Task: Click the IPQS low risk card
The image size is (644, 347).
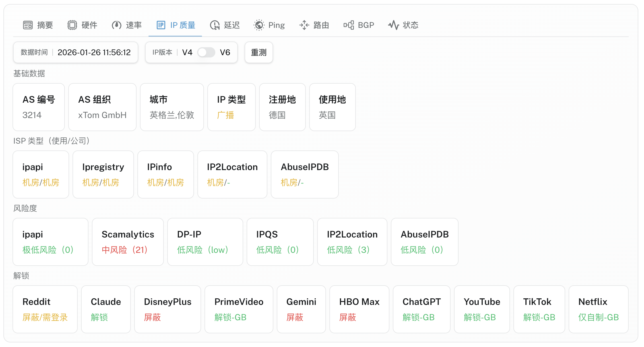Action: [x=280, y=242]
